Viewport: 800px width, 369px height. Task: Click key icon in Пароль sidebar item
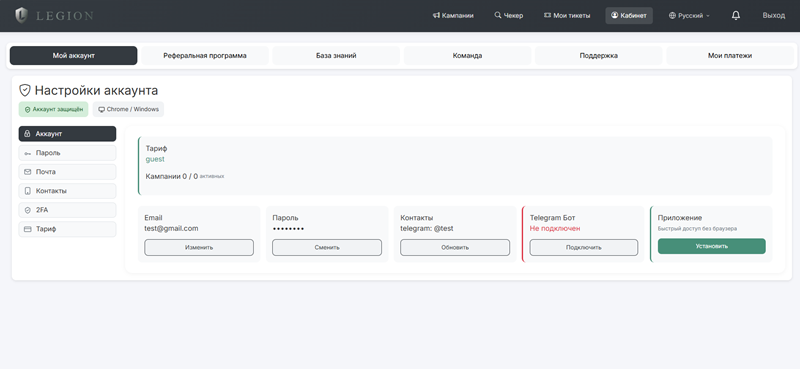[28, 153]
